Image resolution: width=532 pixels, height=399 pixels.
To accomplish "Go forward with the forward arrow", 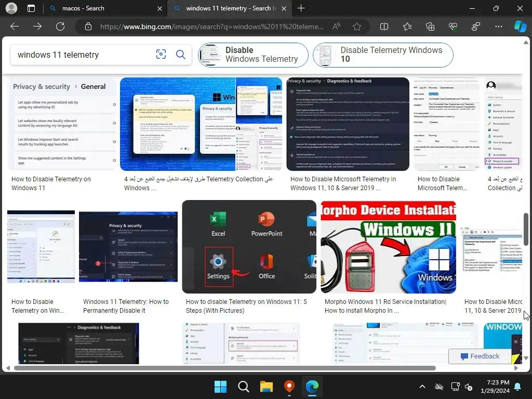I will click(x=37, y=26).
